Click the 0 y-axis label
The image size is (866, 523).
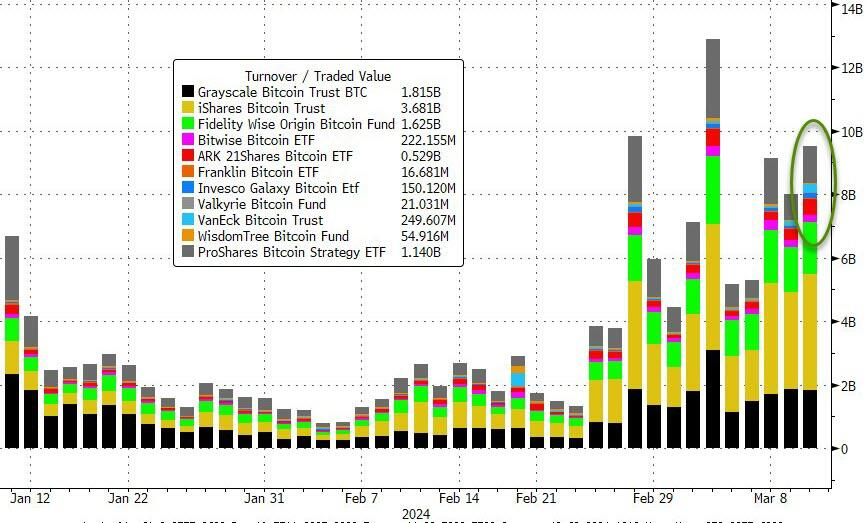click(844, 449)
